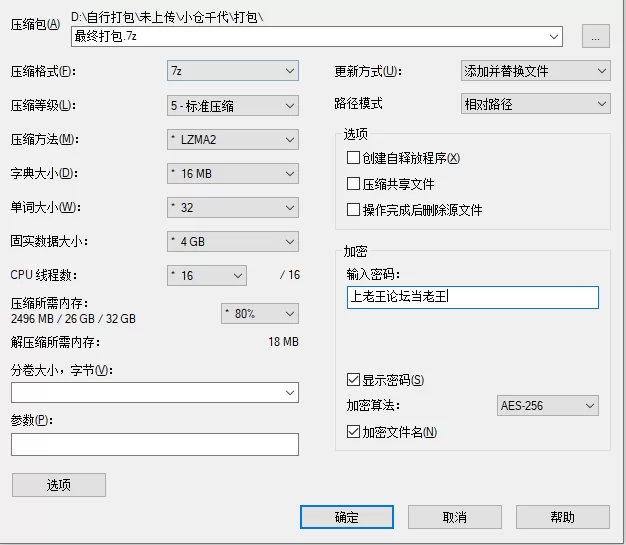Click the 选项 options button

[59, 485]
